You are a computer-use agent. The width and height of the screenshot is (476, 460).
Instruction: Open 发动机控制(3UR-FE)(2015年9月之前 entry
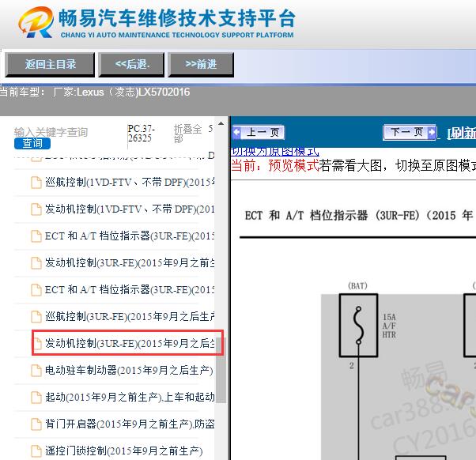[x=130, y=262]
